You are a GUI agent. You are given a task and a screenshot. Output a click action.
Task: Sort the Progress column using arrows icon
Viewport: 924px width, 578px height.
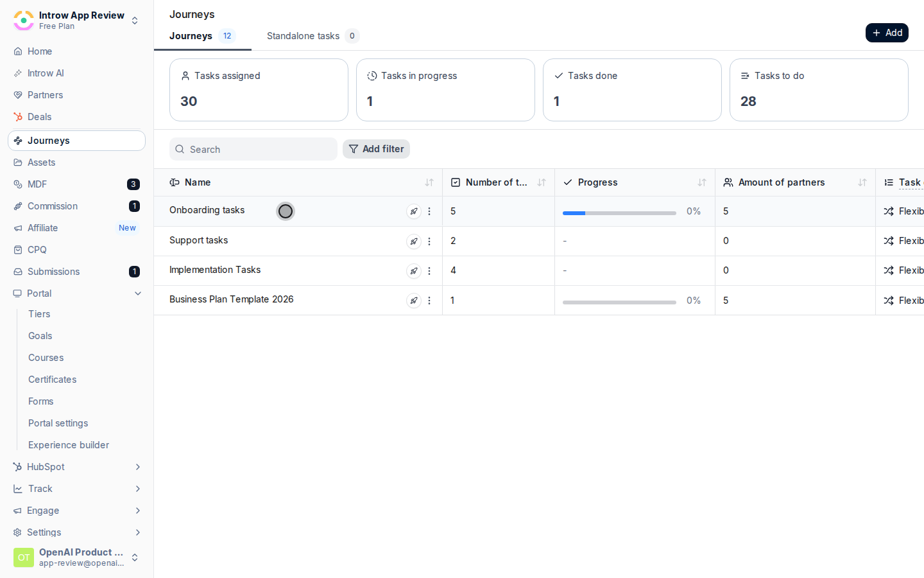click(702, 182)
